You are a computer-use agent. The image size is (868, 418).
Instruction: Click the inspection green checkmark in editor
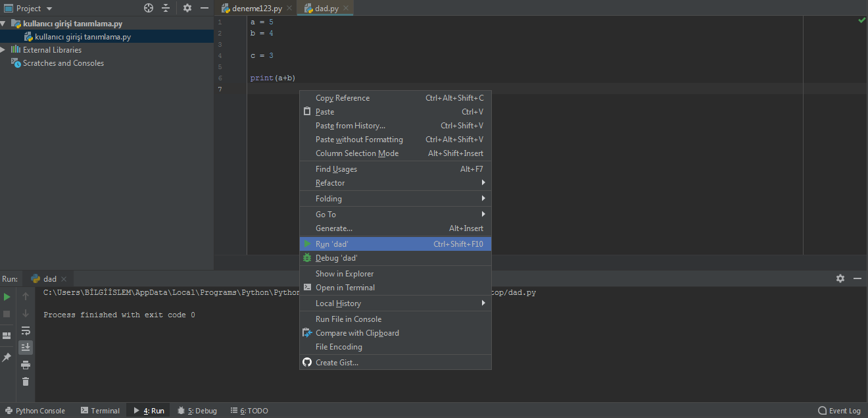[861, 21]
